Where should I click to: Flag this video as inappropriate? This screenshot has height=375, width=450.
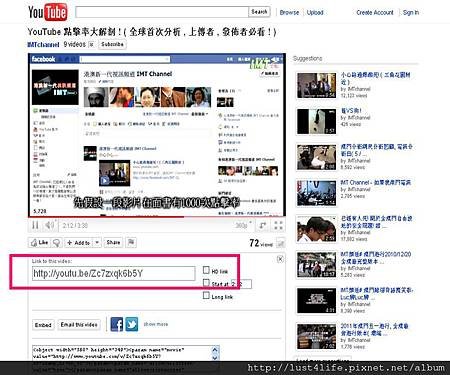tap(131, 242)
